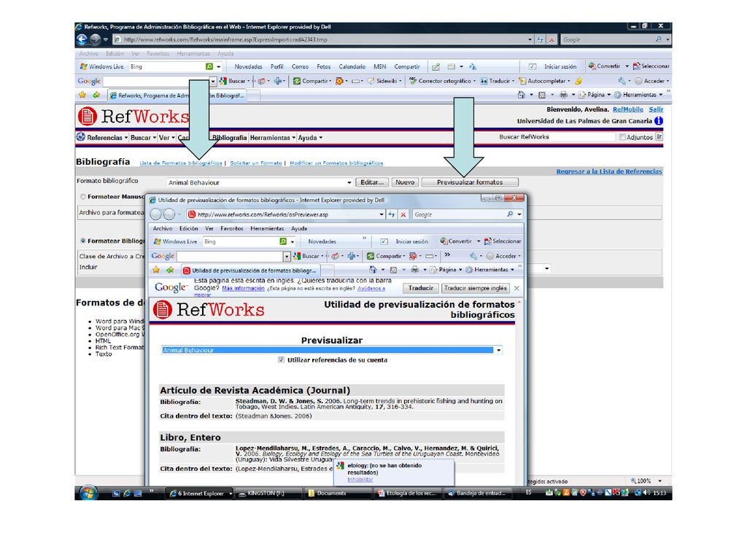Viewport: 747px width, 560px height.
Task: Expand the address bar dropdown in the main window
Action: click(530, 39)
